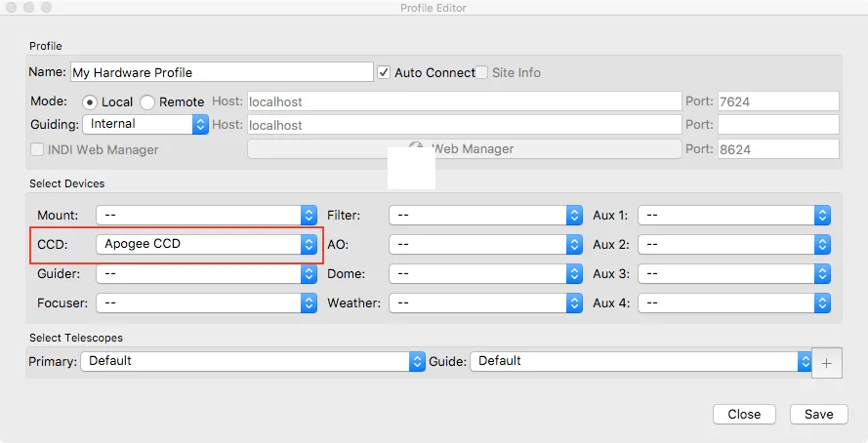Screen dimensions: 868x443
Task: Click the empty Guiding port field
Action: [778, 125]
